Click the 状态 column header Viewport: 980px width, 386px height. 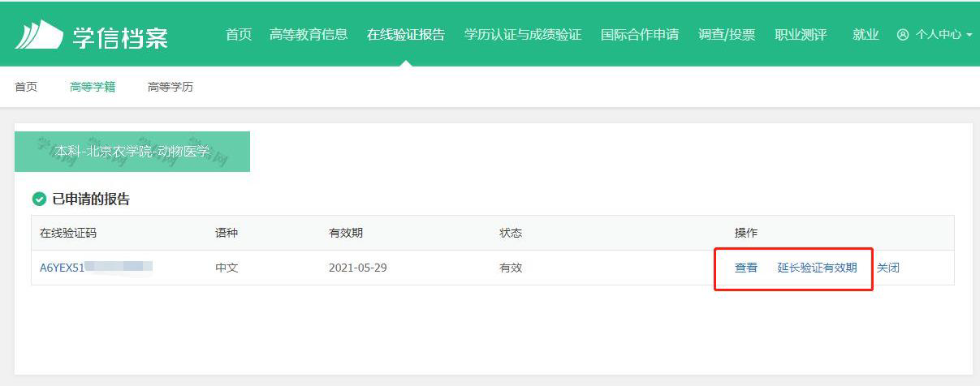[x=511, y=233]
